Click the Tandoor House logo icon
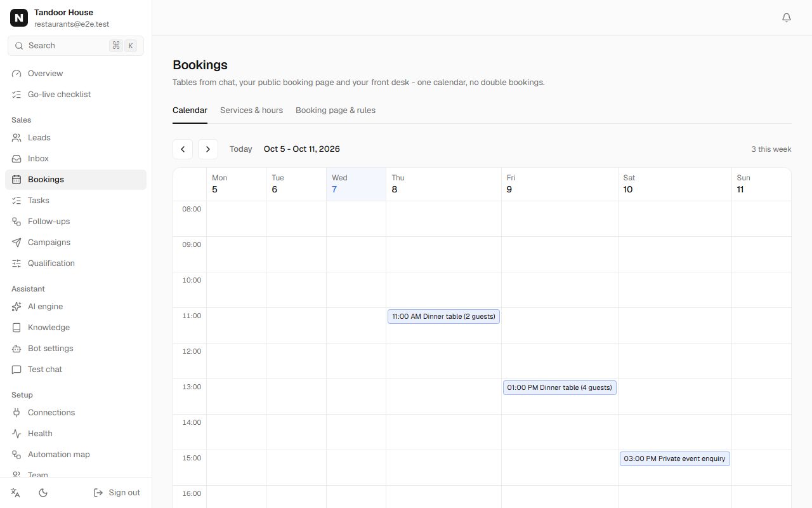Screen dimensions: 812x508 click(19, 18)
